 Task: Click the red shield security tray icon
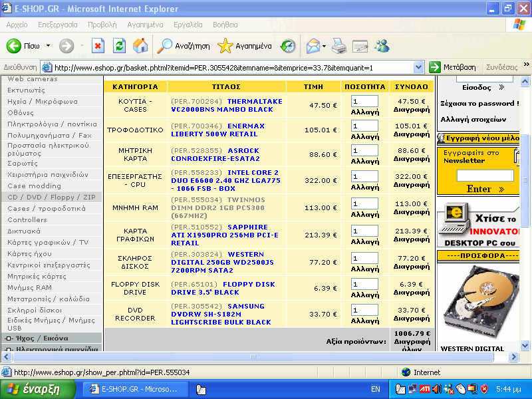(485, 389)
